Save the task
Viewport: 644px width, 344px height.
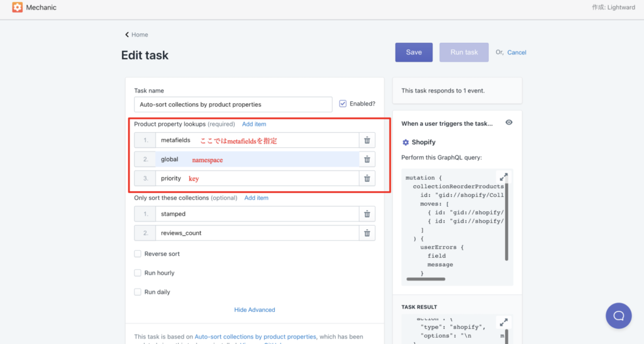414,52
